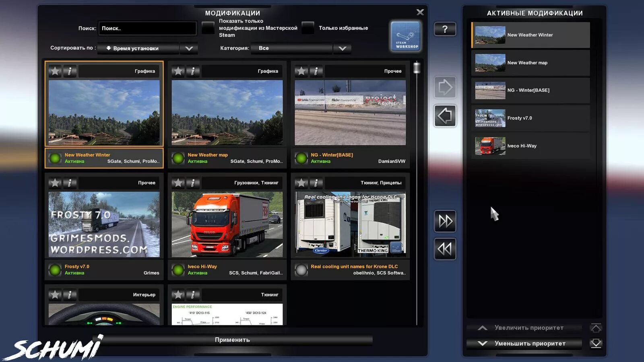Click the move-right arrow to activate mod
644x362 pixels.
coord(445,87)
